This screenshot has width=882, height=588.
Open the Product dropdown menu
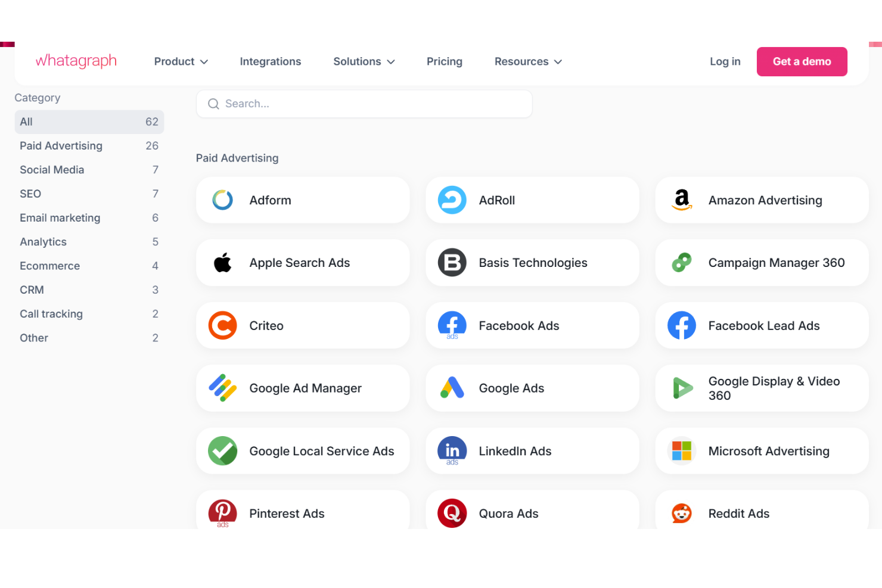[180, 61]
